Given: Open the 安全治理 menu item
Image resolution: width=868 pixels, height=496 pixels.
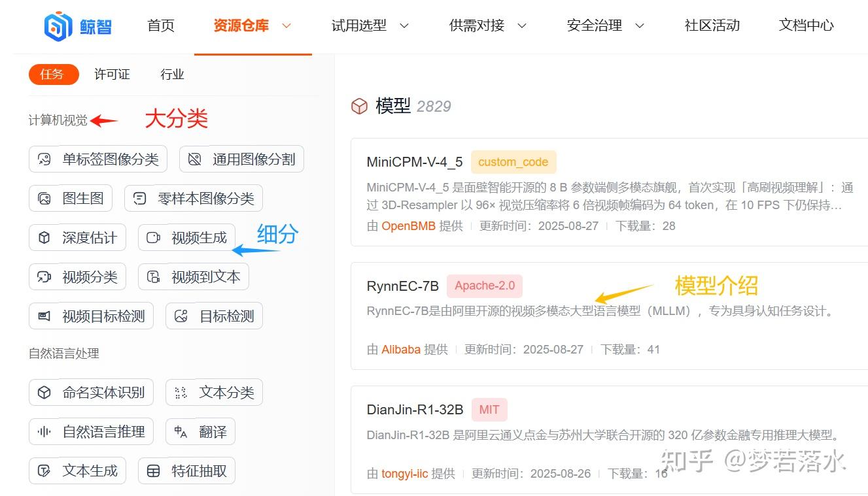Looking at the screenshot, I should pos(595,25).
